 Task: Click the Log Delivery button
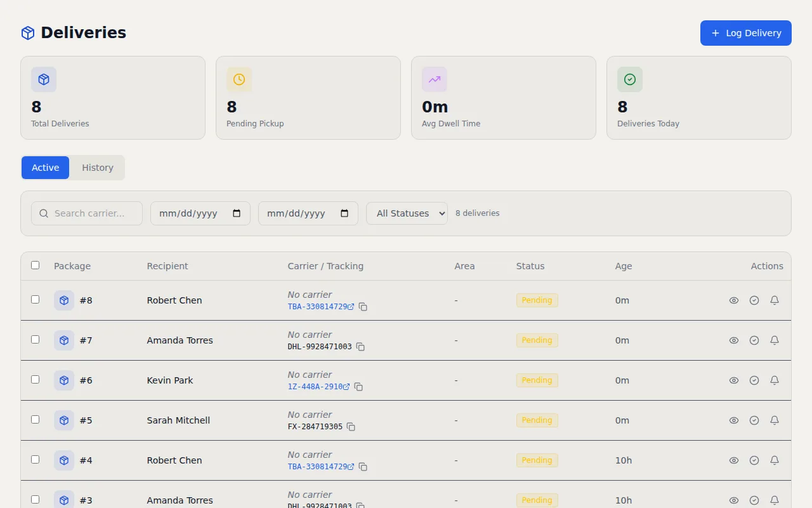[x=745, y=32]
